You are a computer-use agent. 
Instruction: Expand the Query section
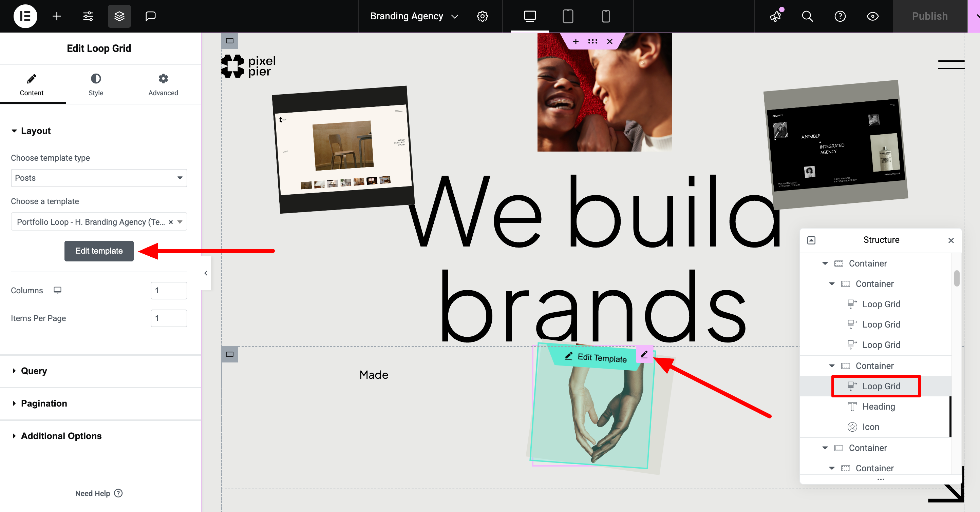coord(34,371)
